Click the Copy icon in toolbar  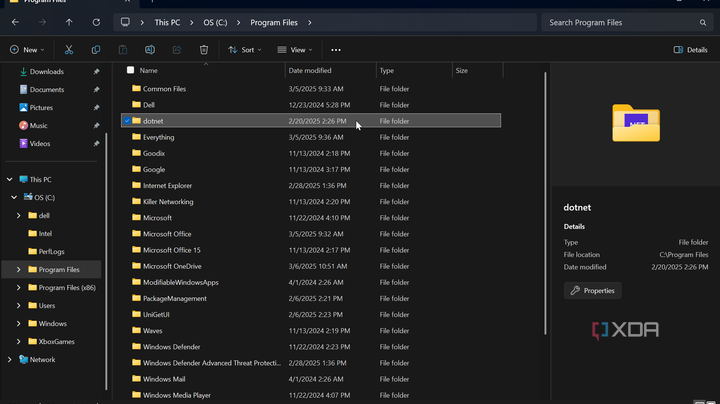(96, 50)
